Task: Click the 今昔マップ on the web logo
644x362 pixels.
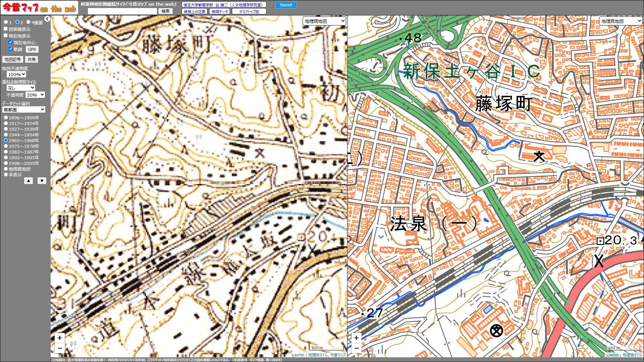Action: [x=39, y=8]
